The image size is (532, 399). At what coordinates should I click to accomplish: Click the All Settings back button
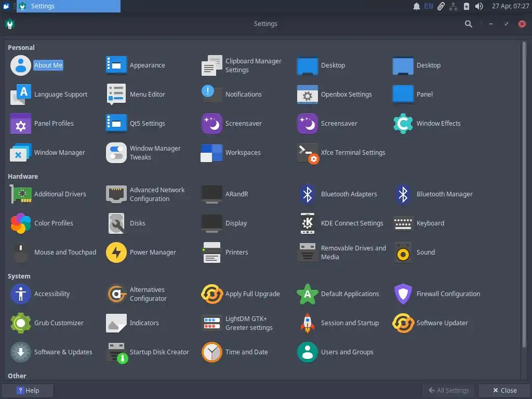(449, 391)
